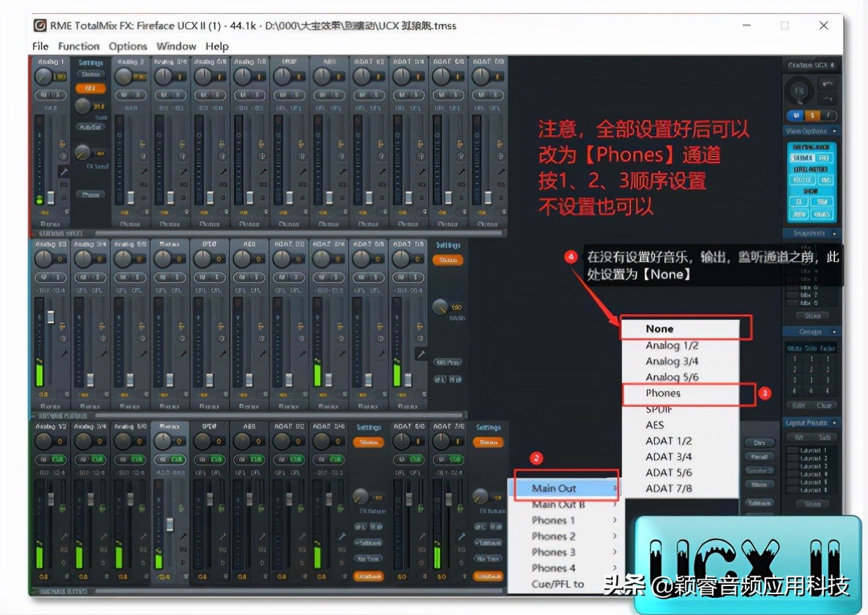Toggle the Stereo option in channel Settings
The height and width of the screenshot is (615, 868).
tap(91, 74)
